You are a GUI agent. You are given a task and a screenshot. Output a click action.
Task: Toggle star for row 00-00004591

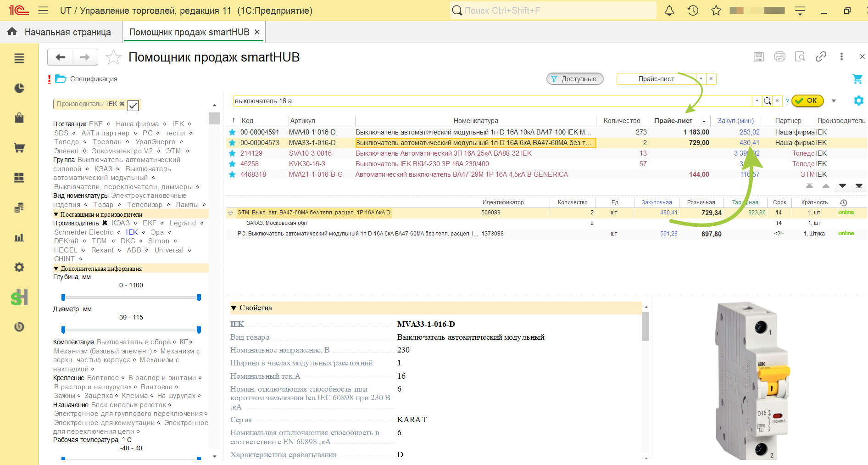[232, 132]
